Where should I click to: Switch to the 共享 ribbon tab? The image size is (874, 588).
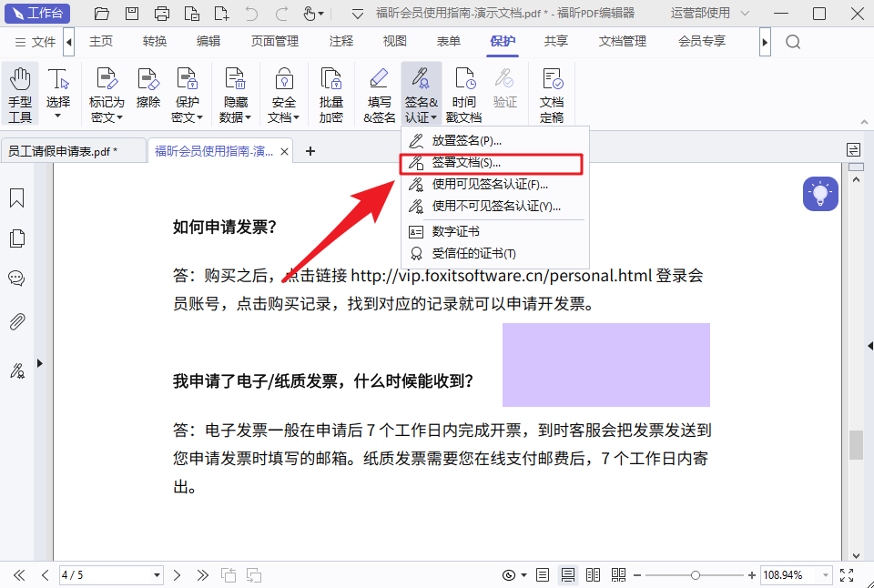coord(555,41)
